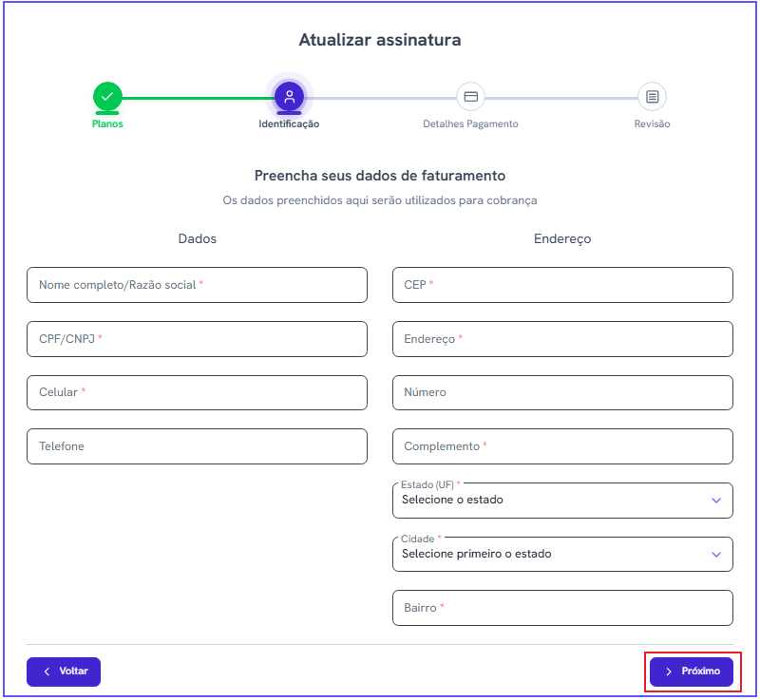This screenshot has width=760, height=700.
Task: Click into the Complemento field
Action: tap(562, 446)
